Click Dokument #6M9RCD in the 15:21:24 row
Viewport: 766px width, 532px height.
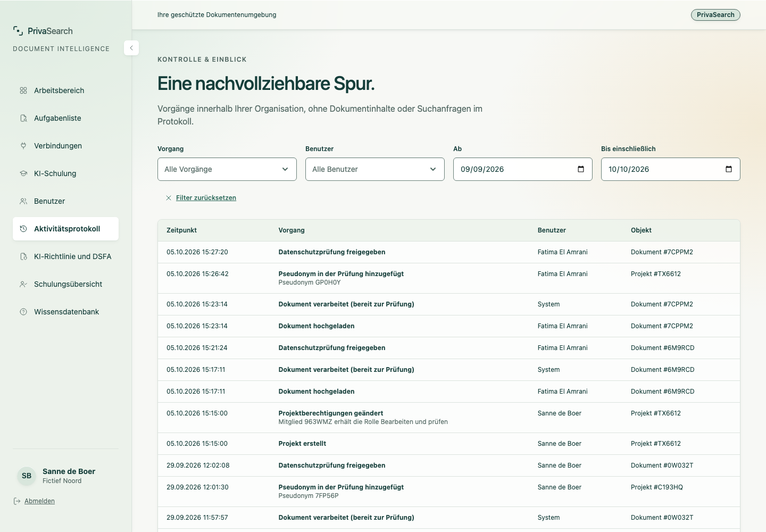(x=663, y=348)
